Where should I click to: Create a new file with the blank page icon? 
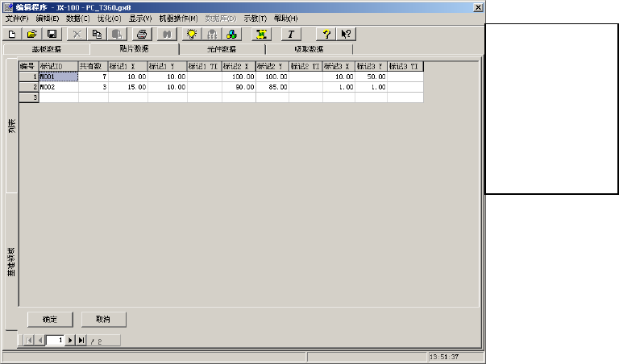12,35
